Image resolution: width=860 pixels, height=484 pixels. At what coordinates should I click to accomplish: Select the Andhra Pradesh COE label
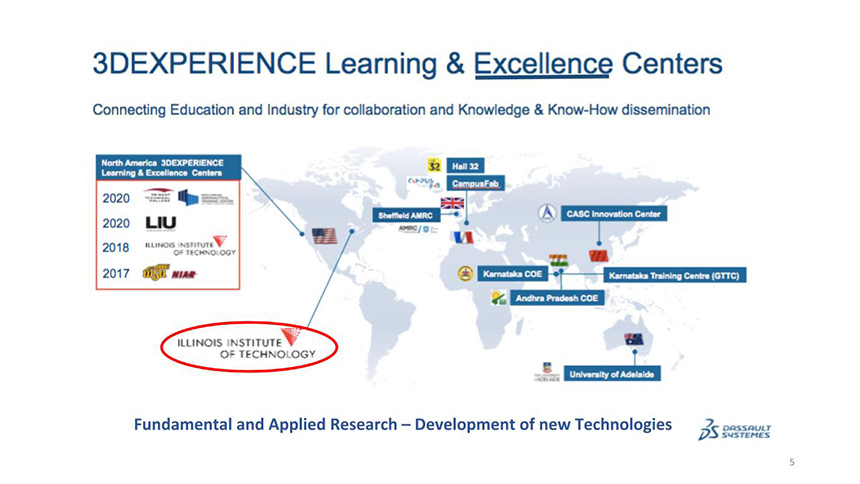(x=555, y=298)
